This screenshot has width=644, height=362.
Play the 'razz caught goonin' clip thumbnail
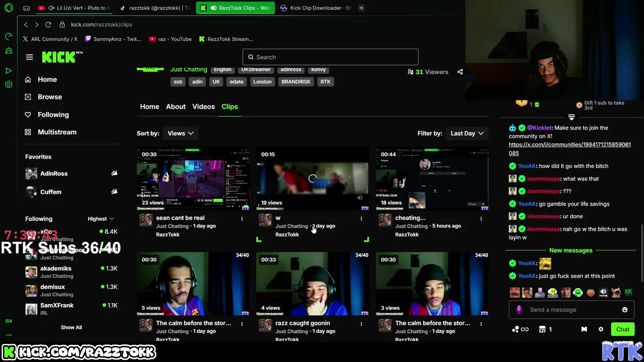click(x=312, y=284)
